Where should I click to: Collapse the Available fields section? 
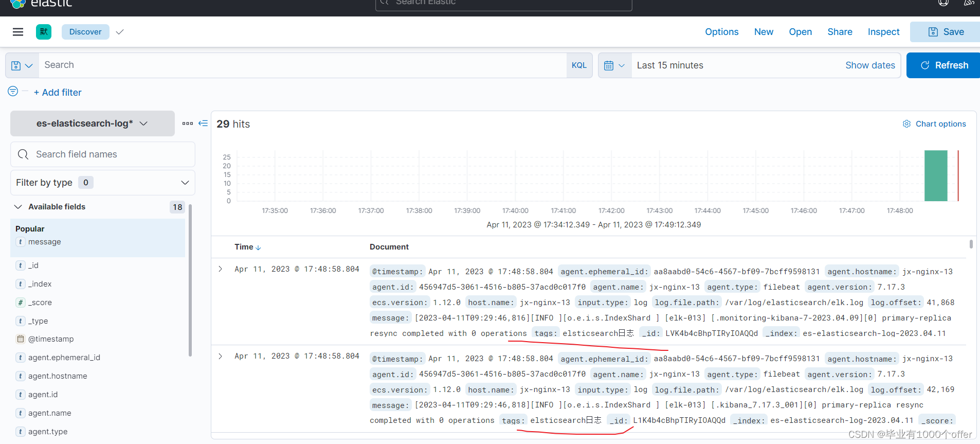coord(18,207)
